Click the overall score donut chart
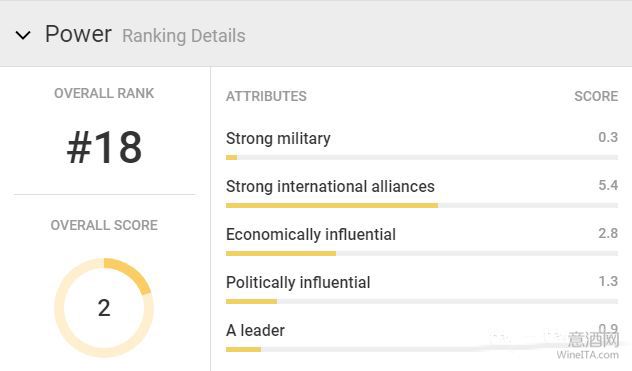Image resolution: width=632 pixels, height=371 pixels. pos(104,308)
